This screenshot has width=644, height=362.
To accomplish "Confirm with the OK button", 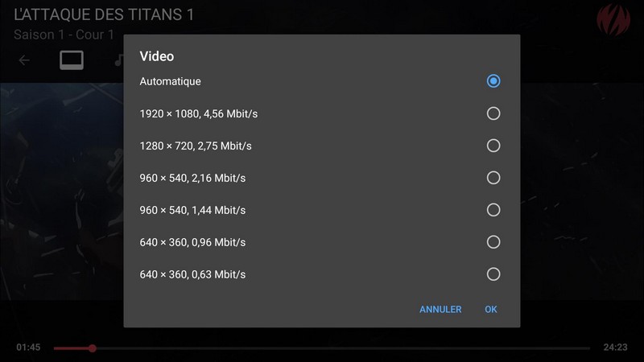I will pyautogui.click(x=491, y=310).
